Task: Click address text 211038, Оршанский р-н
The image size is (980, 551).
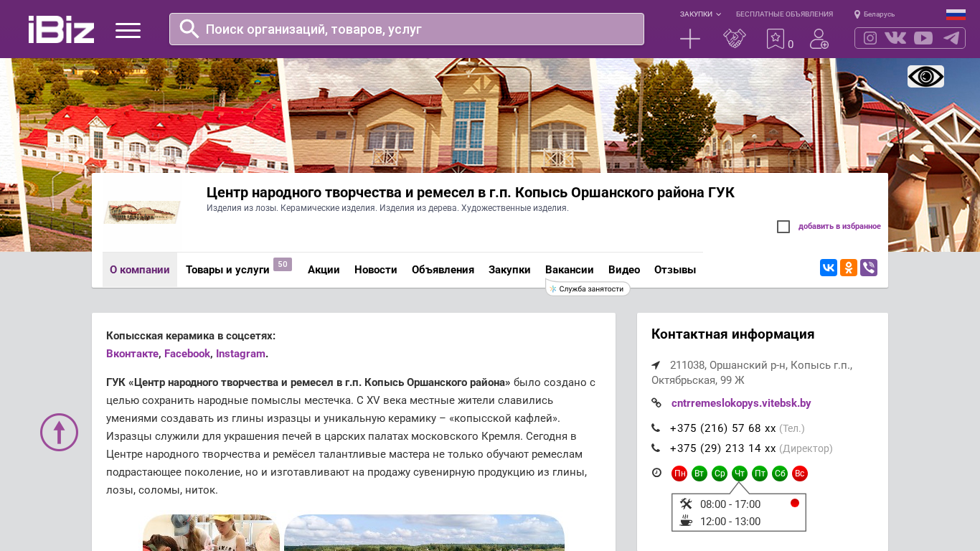Action: (x=752, y=372)
